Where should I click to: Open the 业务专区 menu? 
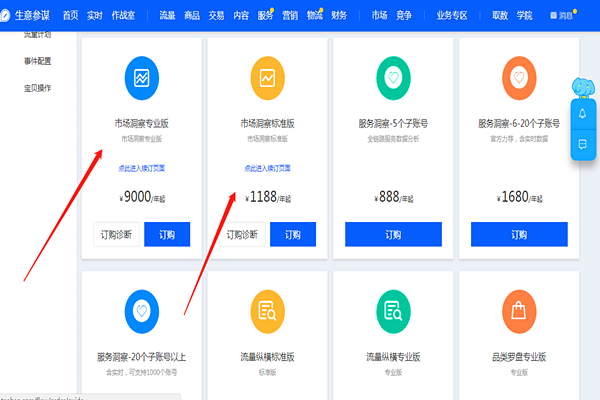tap(452, 15)
